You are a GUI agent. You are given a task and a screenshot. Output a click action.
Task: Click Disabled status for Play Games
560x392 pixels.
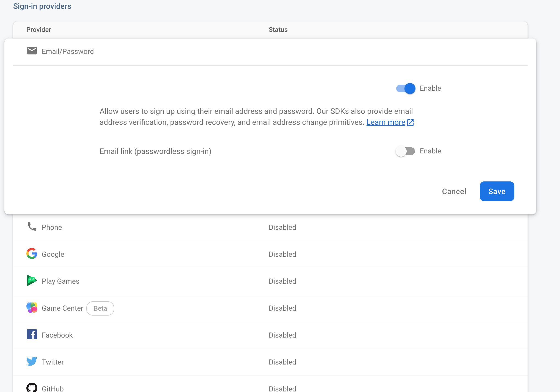[x=282, y=281]
